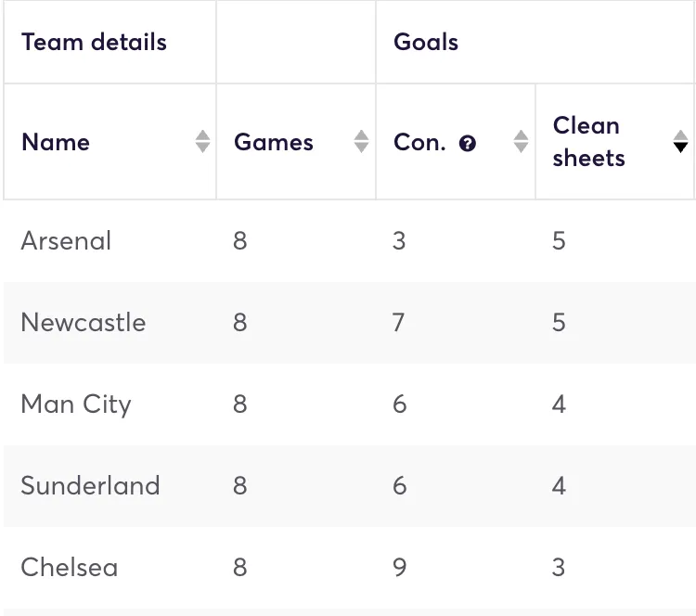
Task: Click the Team details group header
Action: click(94, 42)
